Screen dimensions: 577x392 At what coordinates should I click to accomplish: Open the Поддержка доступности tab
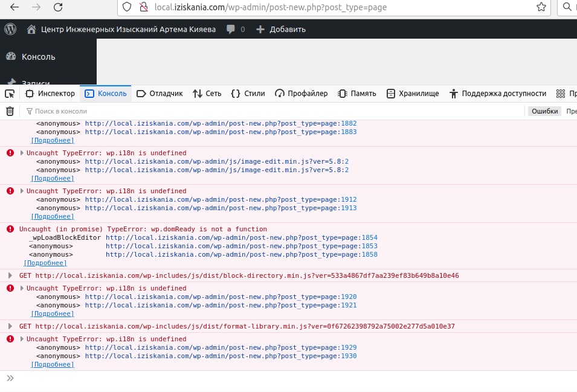tap(498, 94)
